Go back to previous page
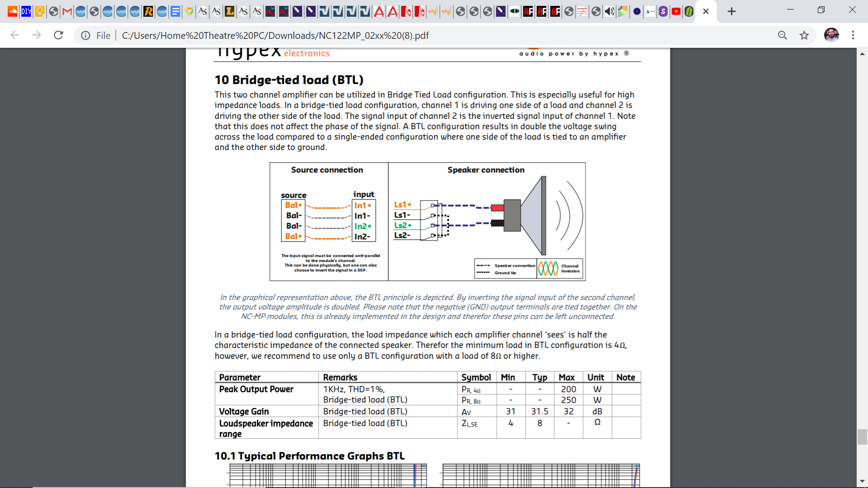The image size is (868, 488). 15,35
